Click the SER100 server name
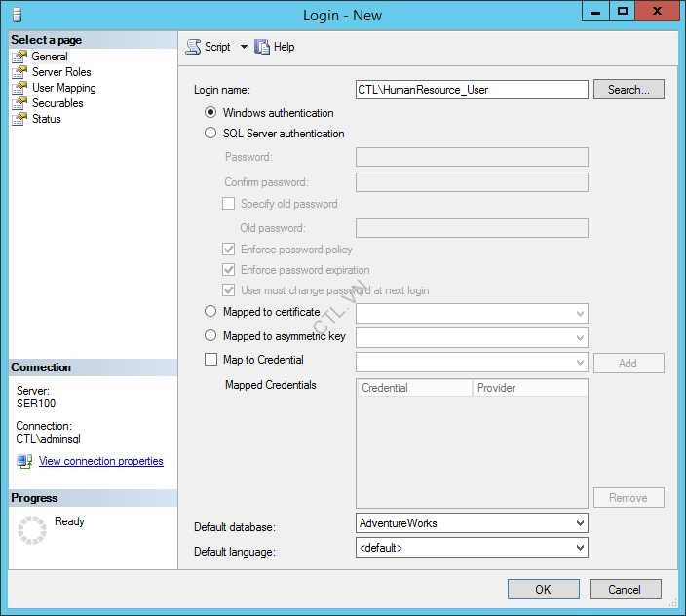This screenshot has height=616, width=686. (36, 404)
